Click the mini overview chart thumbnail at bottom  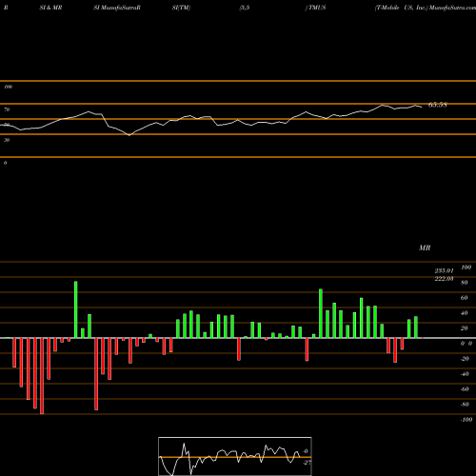click(x=235, y=456)
